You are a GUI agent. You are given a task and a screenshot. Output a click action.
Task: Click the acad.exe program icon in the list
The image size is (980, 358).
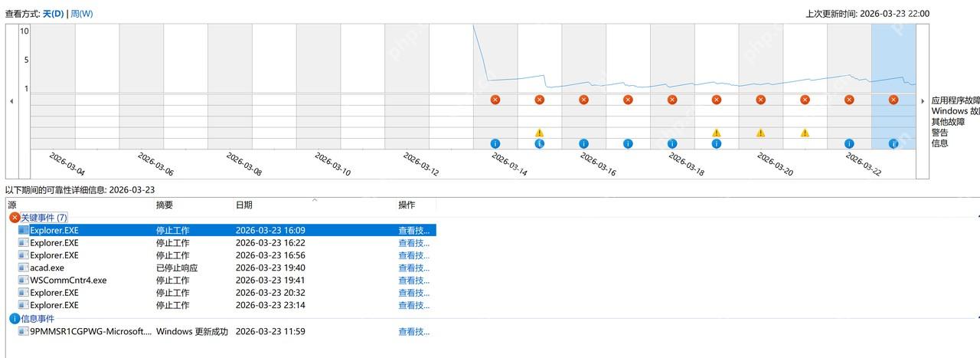point(23,268)
